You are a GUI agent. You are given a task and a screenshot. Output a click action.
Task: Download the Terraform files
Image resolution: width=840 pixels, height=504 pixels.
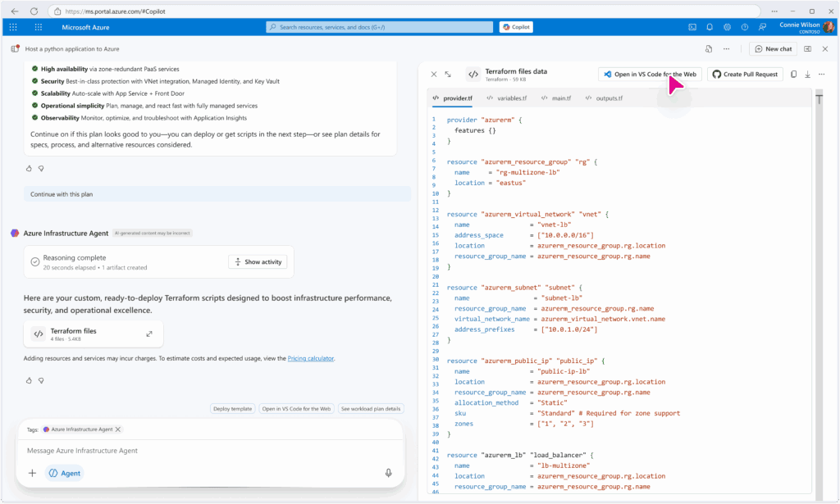click(807, 75)
